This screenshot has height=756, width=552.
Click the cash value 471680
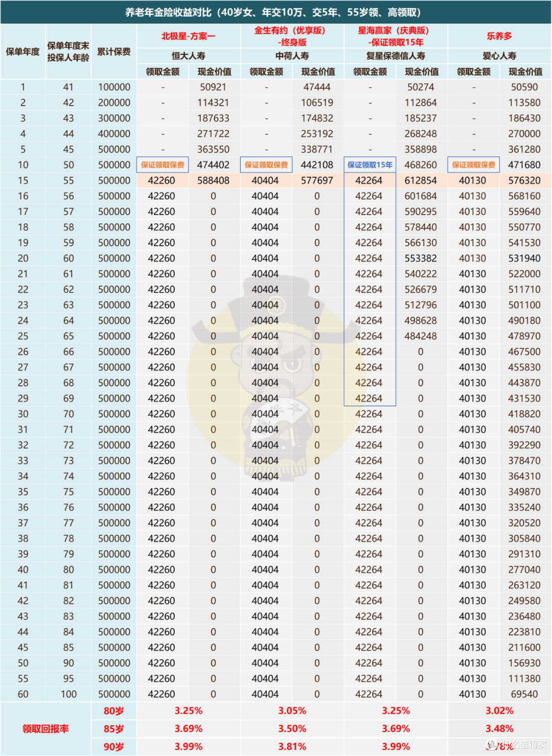click(524, 165)
